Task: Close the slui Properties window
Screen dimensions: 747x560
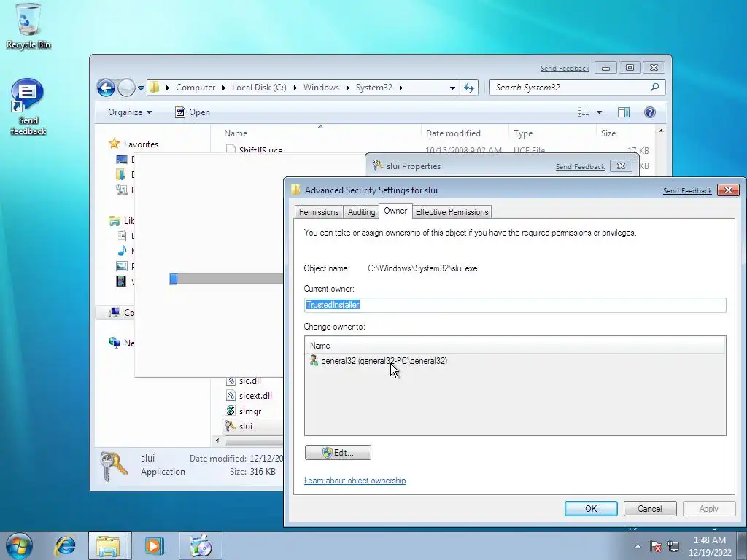Action: (x=621, y=166)
